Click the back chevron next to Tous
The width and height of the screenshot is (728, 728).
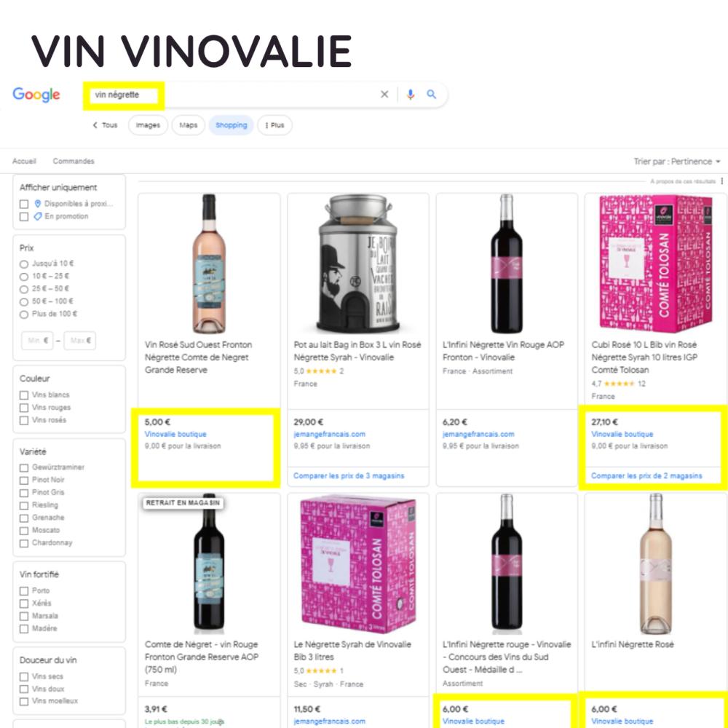tap(95, 125)
